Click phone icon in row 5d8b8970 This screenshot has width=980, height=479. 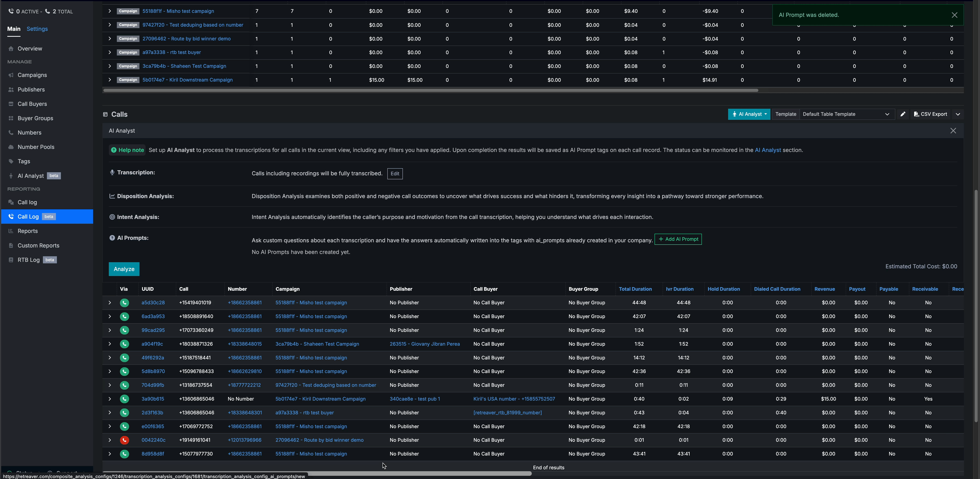point(124,371)
